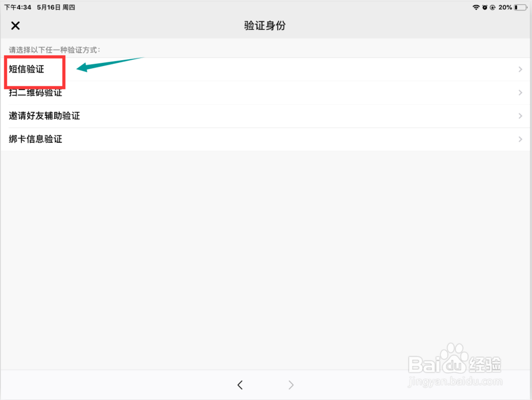Expand chevron on the 扫二维码验证 row

(x=520, y=93)
